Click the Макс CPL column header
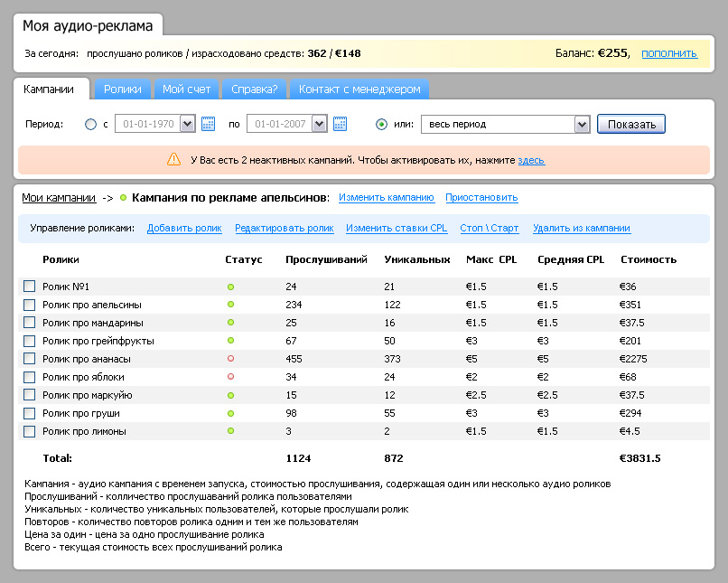This screenshot has width=728, height=583. tap(491, 259)
